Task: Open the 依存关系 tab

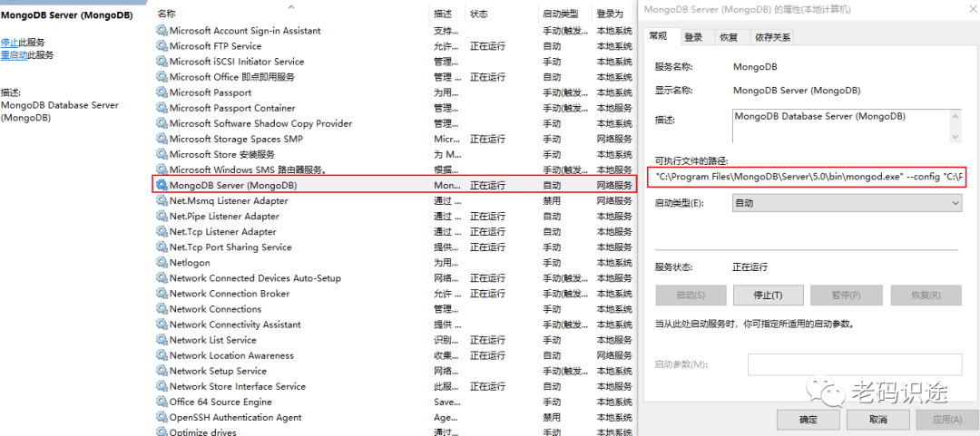Action: pyautogui.click(x=772, y=37)
